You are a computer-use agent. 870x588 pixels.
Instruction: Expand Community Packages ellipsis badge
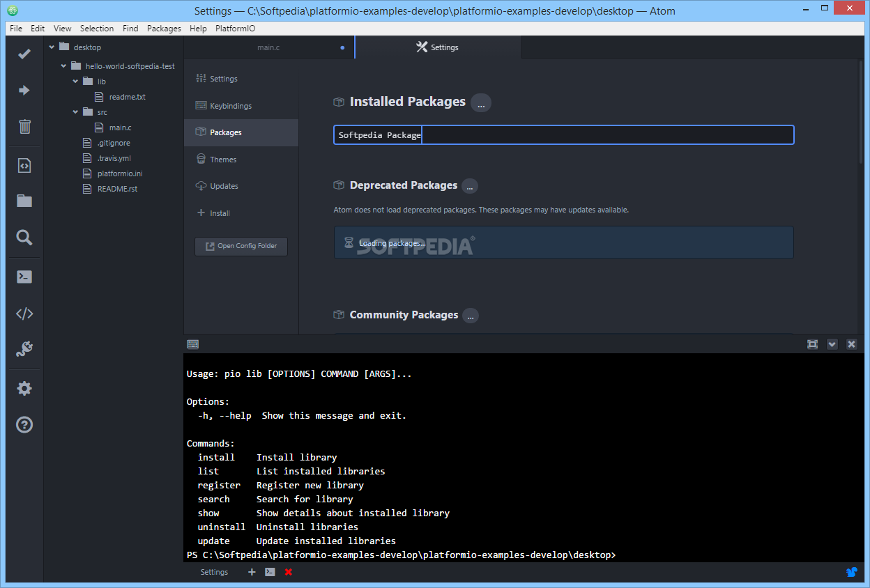(471, 316)
